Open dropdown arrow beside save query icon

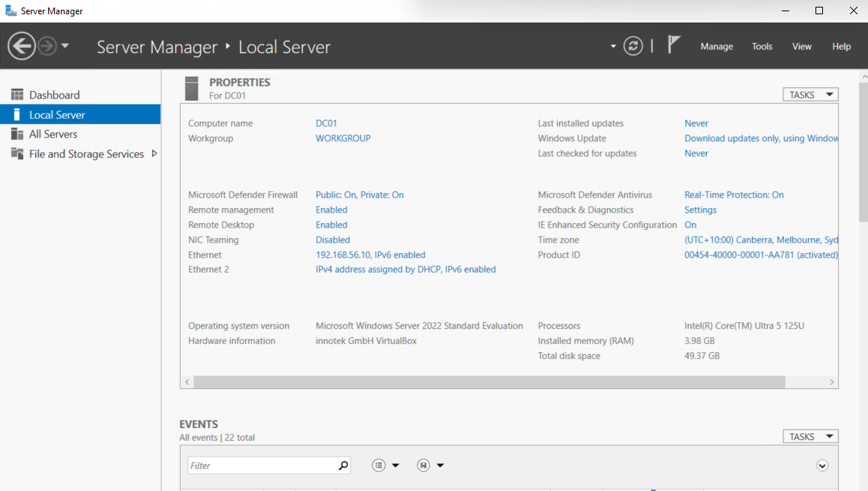[x=440, y=465]
